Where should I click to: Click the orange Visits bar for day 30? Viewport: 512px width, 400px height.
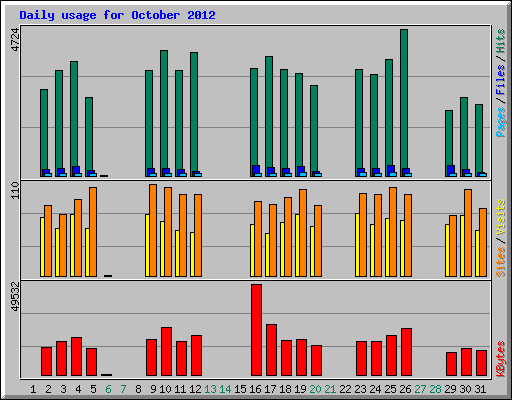(x=468, y=233)
